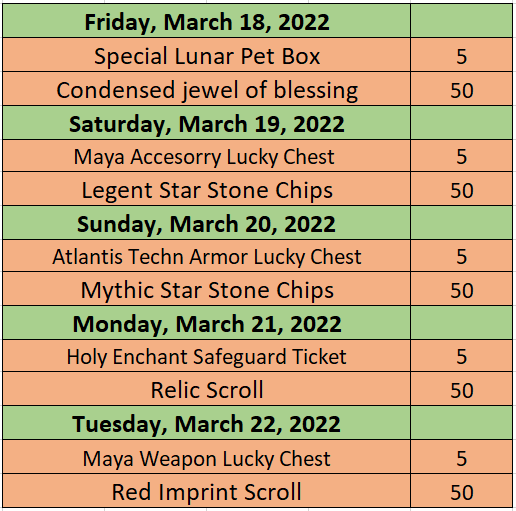Select the Tuesday, March 22, 2022 header cell
This screenshot has width=516, height=511.
tap(207, 423)
